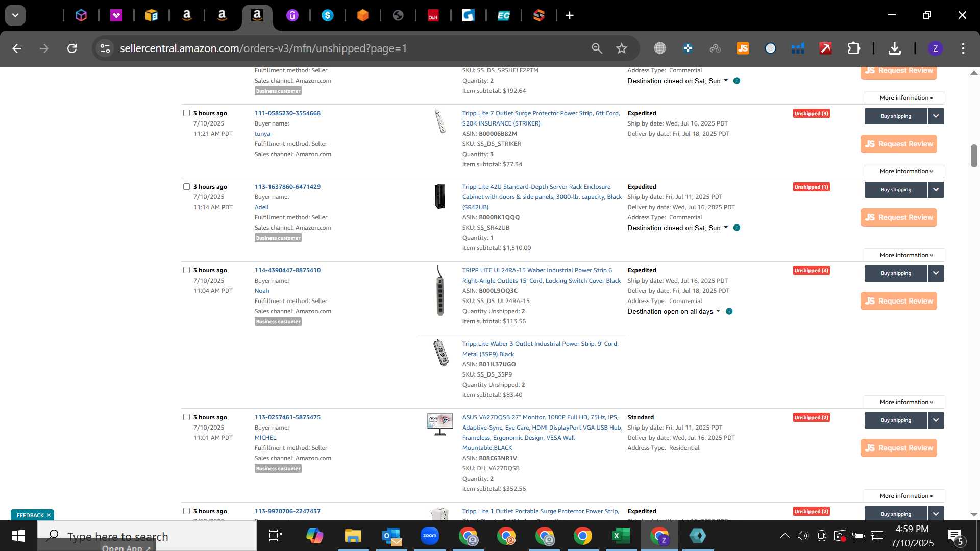Select checkbox for order 113-0257461-5875475

click(x=186, y=417)
